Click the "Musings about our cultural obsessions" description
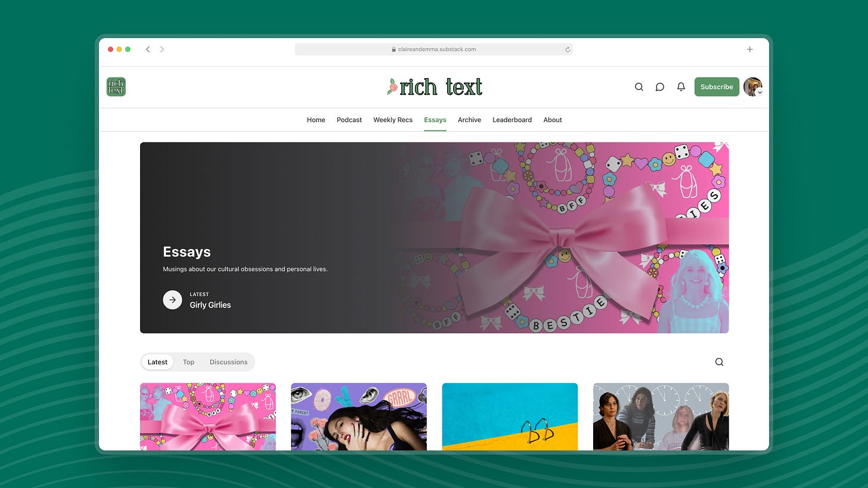This screenshot has height=488, width=868. click(x=245, y=269)
